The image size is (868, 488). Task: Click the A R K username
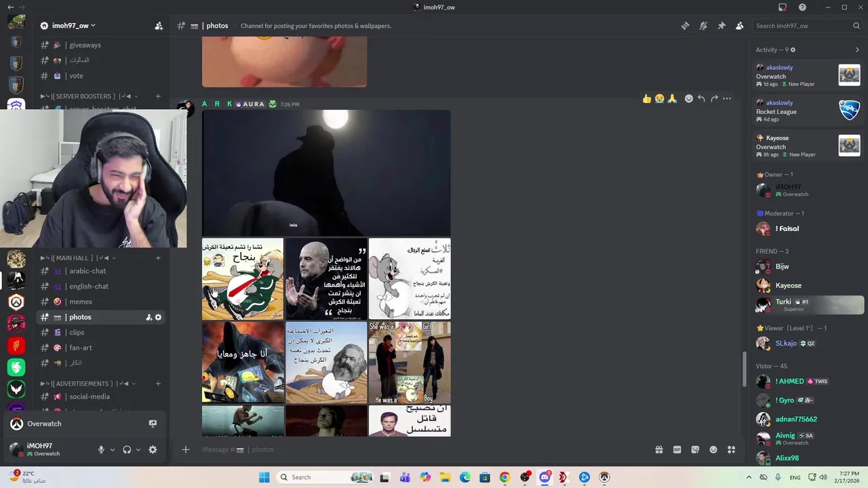coord(217,104)
